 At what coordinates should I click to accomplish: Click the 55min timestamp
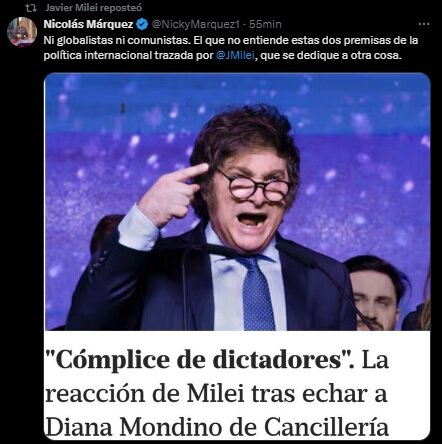[x=265, y=24]
